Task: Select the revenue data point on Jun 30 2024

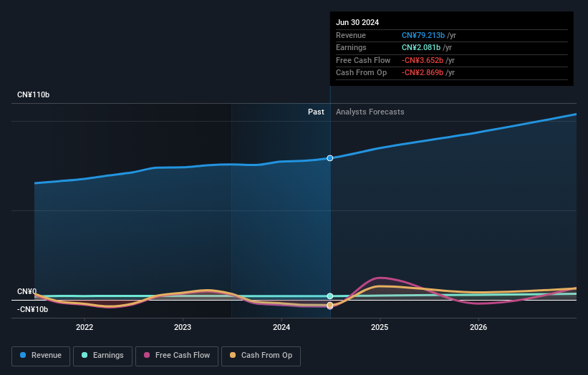Action: (330, 158)
